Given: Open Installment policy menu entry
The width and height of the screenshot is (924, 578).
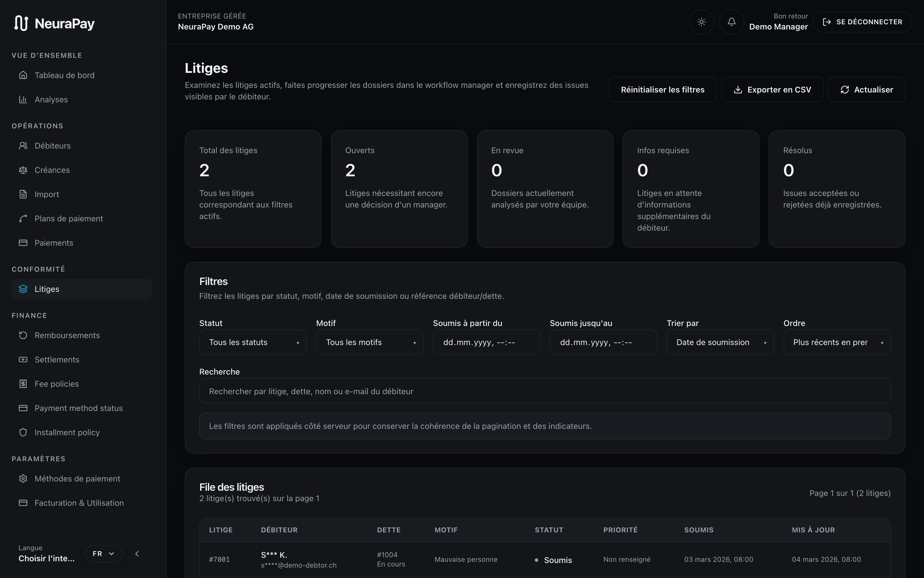Looking at the screenshot, I should (x=82, y=432).
